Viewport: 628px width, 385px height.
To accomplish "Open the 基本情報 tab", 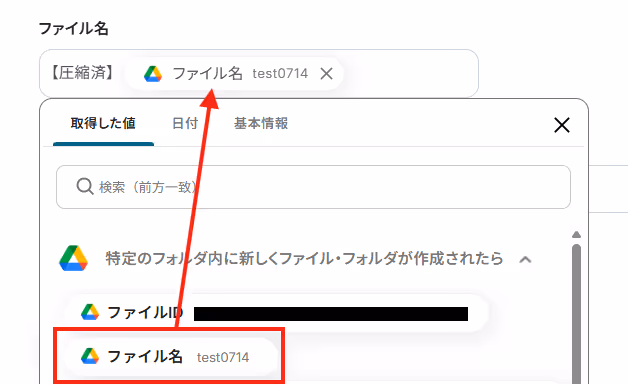I will (x=261, y=123).
